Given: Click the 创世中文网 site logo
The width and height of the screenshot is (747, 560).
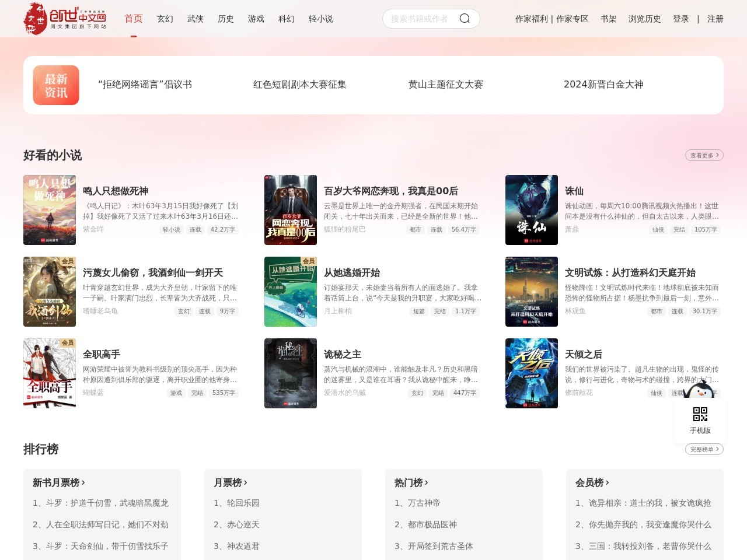Looking at the screenshot, I should 64,18.
